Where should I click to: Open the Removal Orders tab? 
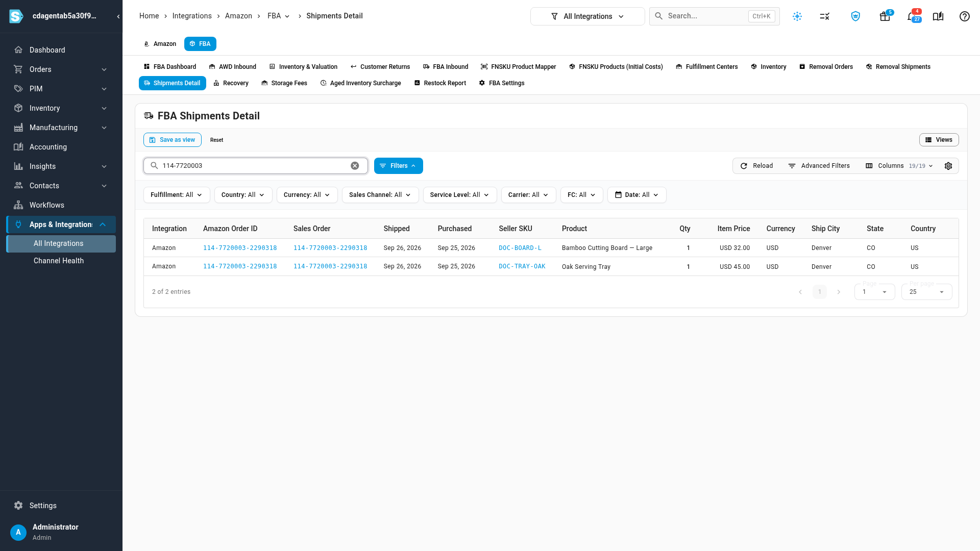click(x=826, y=67)
